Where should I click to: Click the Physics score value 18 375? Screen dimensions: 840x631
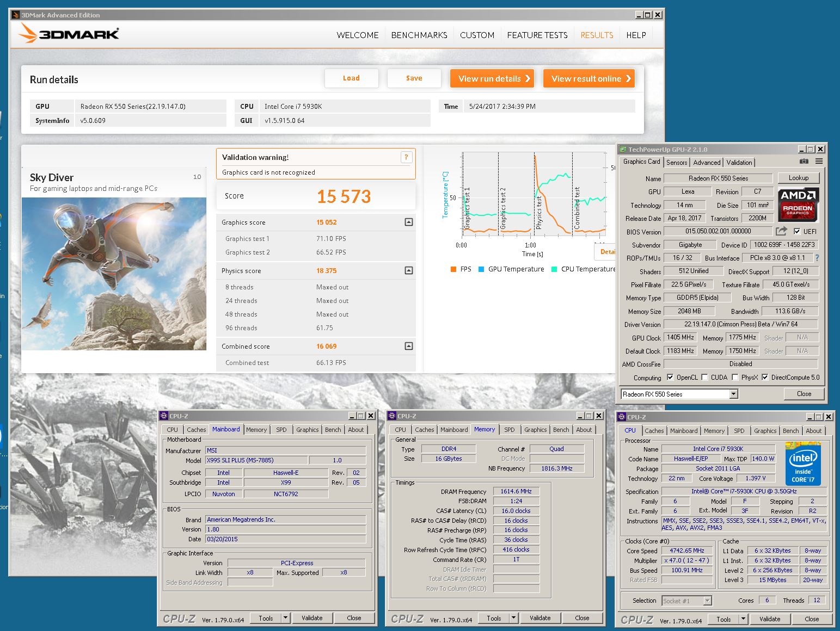[x=327, y=270]
